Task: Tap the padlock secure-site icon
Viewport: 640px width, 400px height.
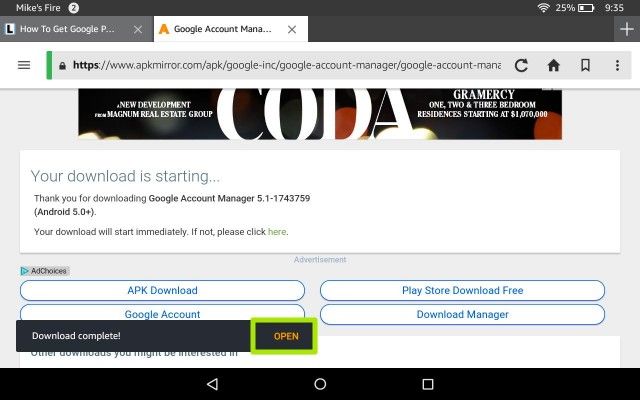Action: pyautogui.click(x=62, y=65)
